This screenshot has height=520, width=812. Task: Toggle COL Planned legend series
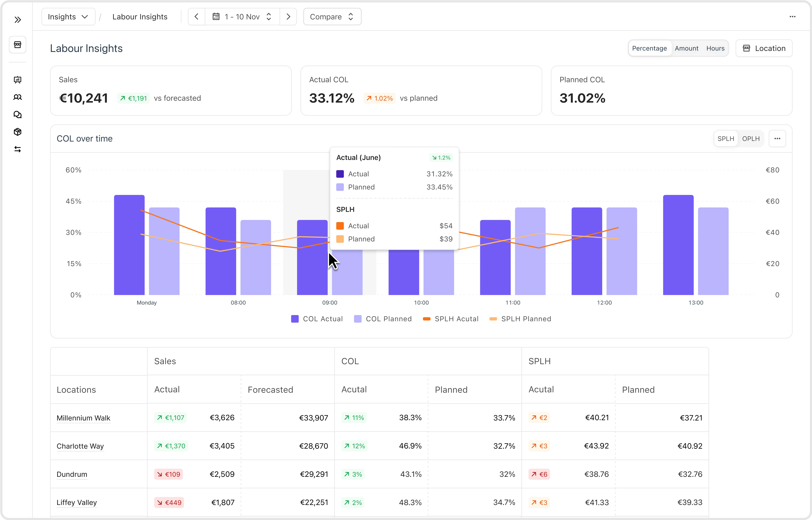(383, 319)
